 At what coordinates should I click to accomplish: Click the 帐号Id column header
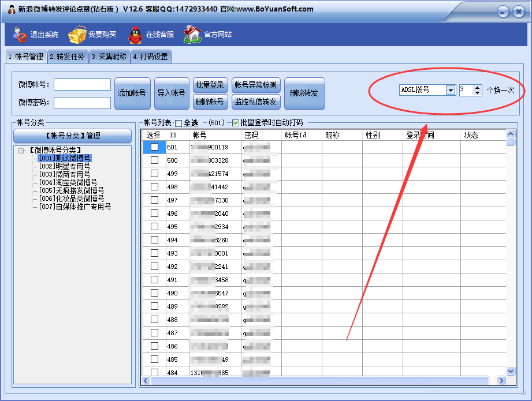(x=302, y=135)
